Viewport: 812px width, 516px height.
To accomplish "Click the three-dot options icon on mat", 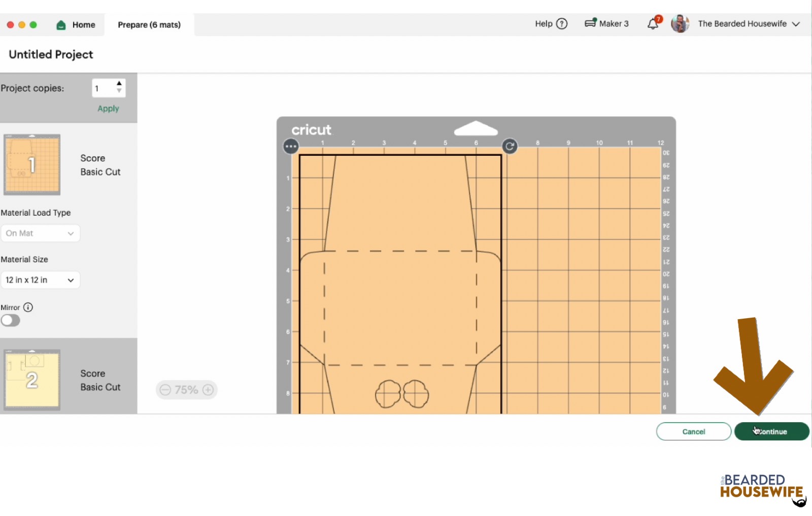I will (x=291, y=147).
